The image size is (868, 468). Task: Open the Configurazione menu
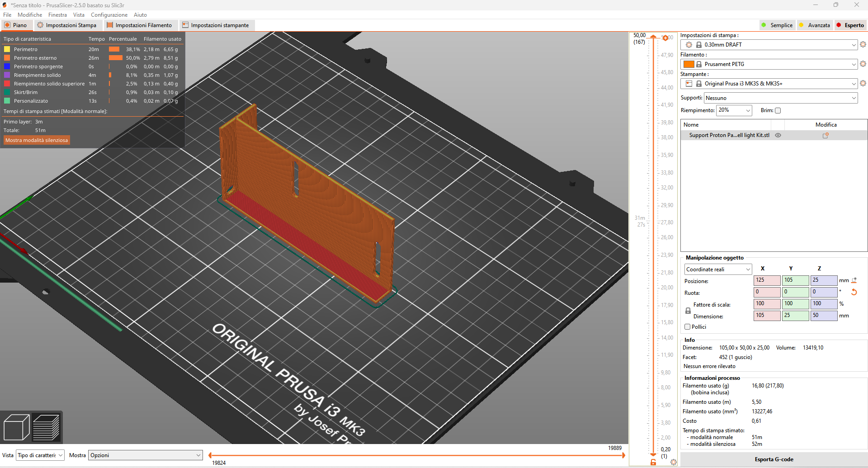pos(109,15)
